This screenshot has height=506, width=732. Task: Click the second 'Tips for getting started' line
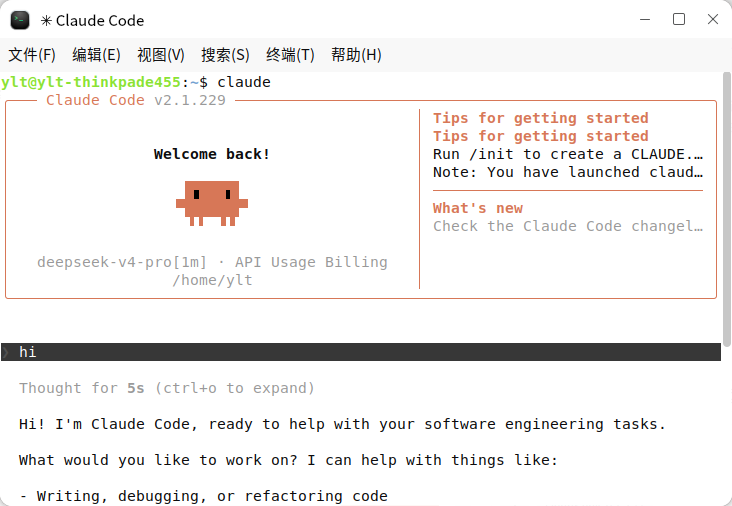tap(541, 136)
